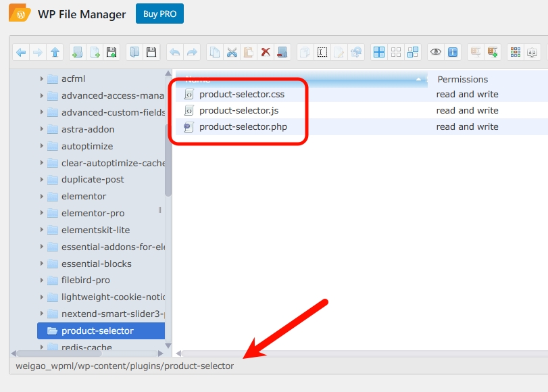The width and height of the screenshot is (548, 392).
Task: Click the tree panel splitter handle
Action: coord(159,210)
